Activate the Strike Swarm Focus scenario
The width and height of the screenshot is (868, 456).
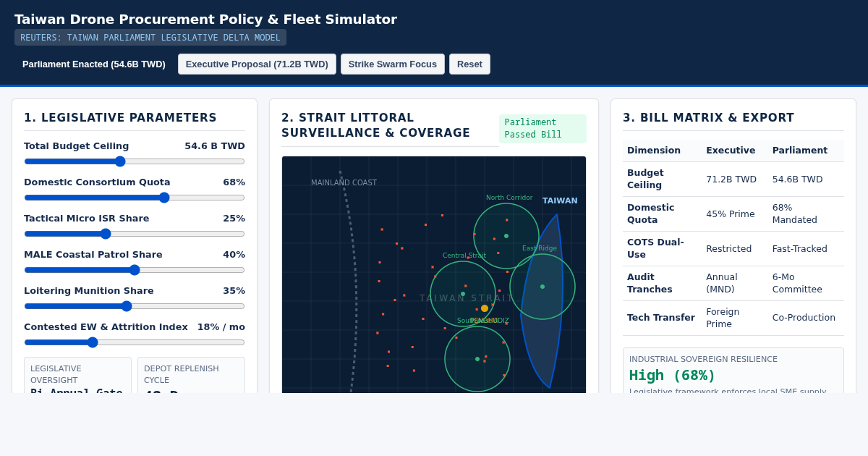[x=393, y=64]
